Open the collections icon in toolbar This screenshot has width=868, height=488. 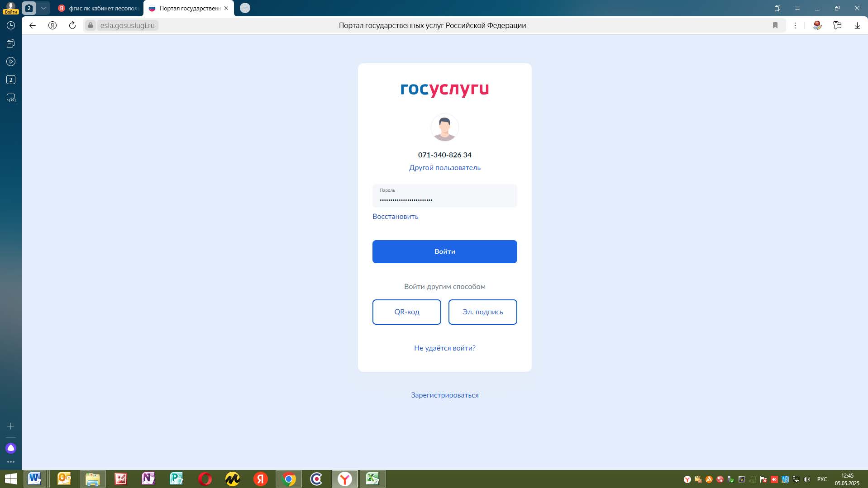pos(837,25)
